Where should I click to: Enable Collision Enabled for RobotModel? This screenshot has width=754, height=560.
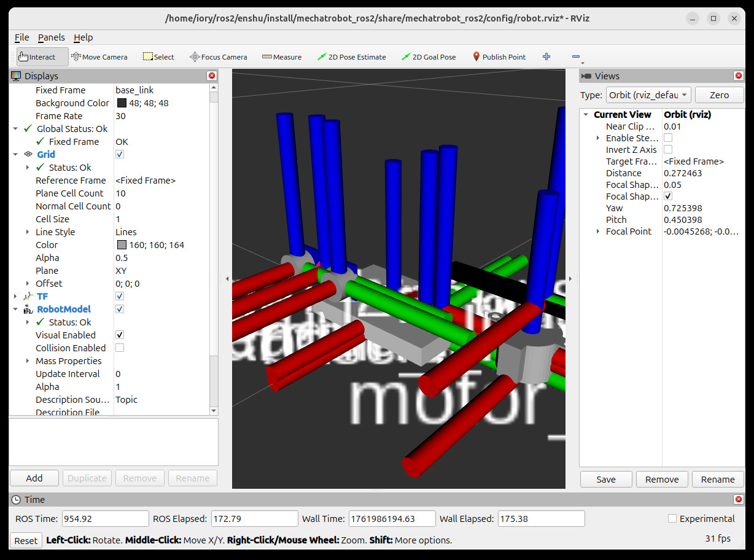click(119, 348)
